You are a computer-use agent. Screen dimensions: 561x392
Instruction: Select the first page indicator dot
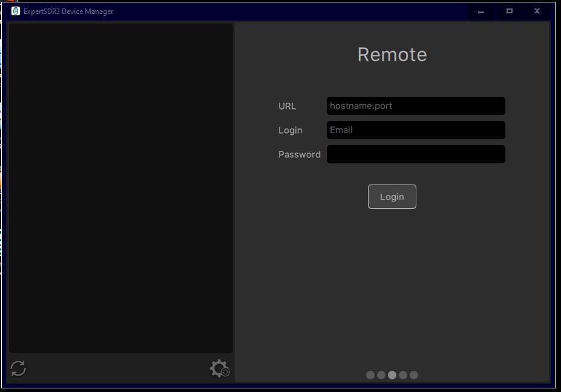click(x=370, y=375)
